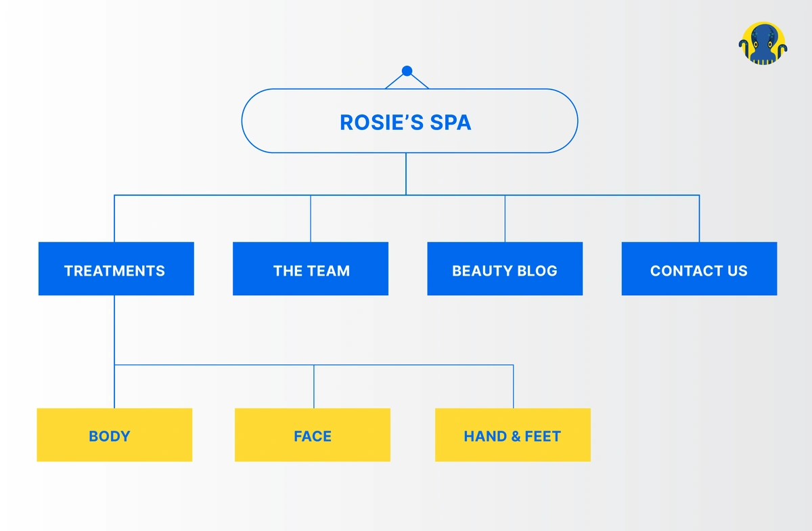Click THE TEAM box

(311, 268)
